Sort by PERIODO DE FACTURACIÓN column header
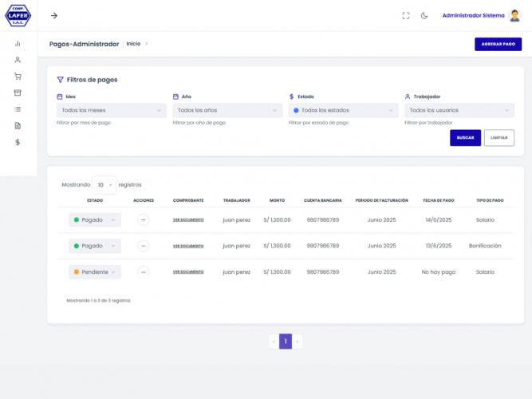 pyautogui.click(x=382, y=200)
